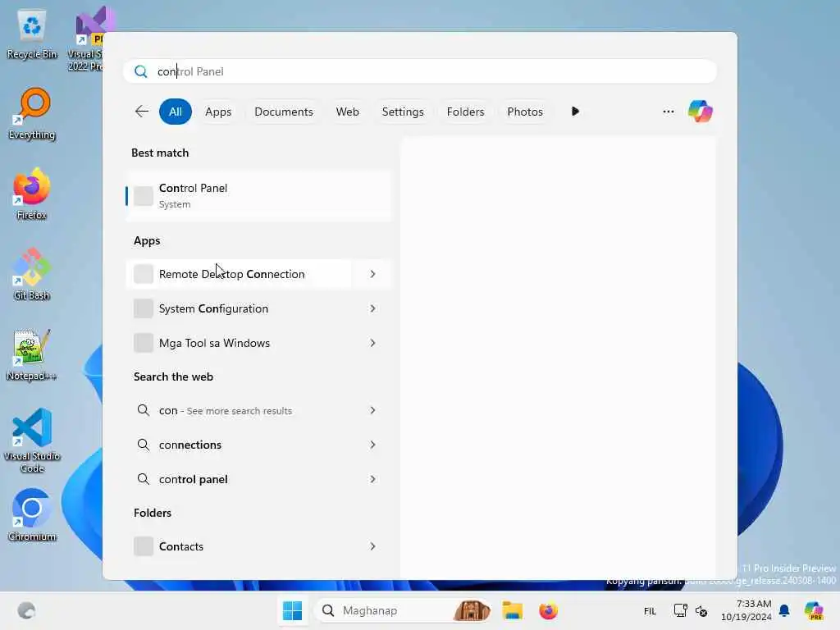This screenshot has width=840, height=630.
Task: Launch Everything desktop shortcut
Action: pyautogui.click(x=32, y=114)
